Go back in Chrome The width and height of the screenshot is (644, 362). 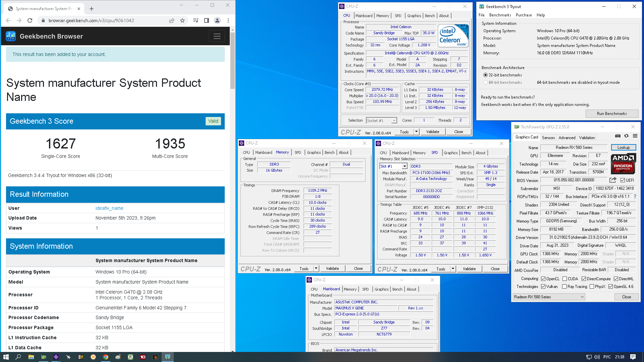tap(8, 20)
